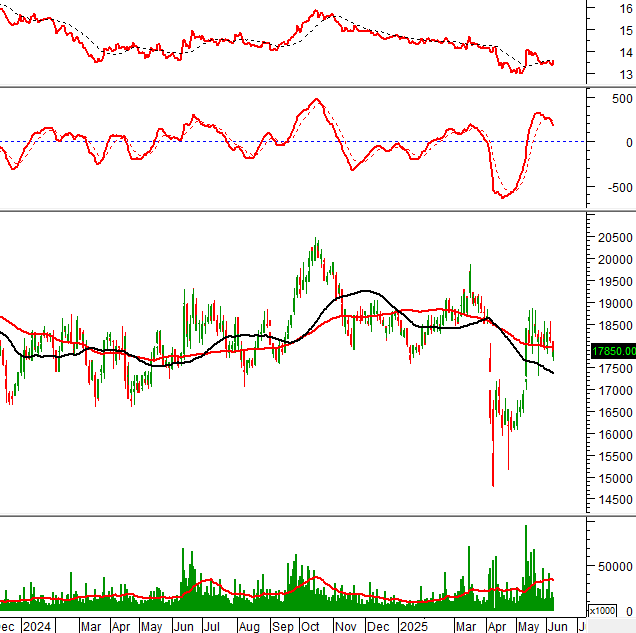
Task: Click the -500 oscillator axis value
Action: coord(620,187)
